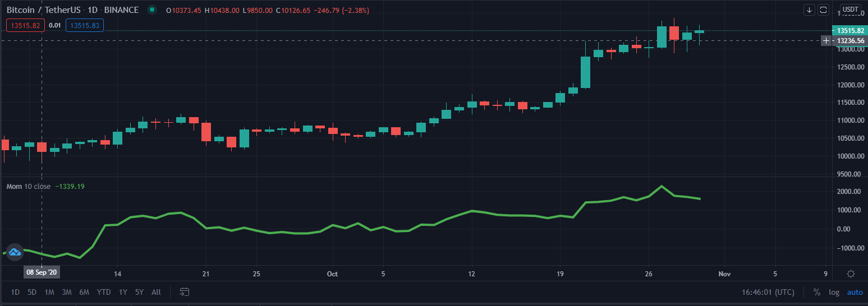The height and width of the screenshot is (306, 868).
Task: Click the -2.38% change value
Action: tap(355, 10)
